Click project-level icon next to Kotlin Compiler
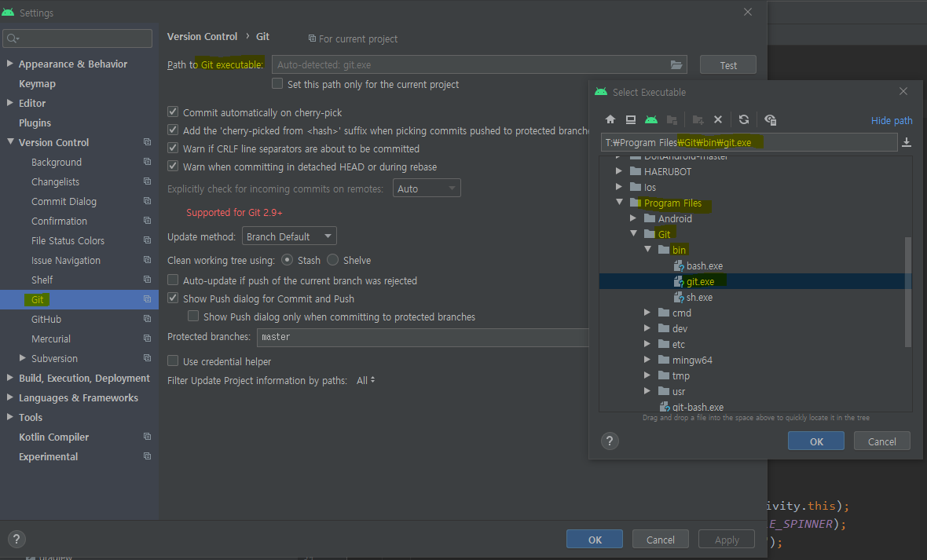 [147, 437]
